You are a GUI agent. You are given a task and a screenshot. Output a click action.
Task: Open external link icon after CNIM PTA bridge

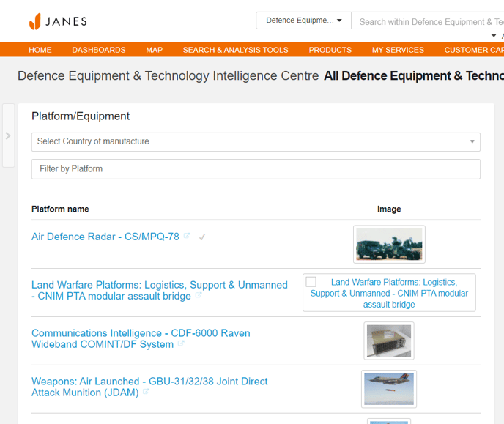tap(199, 295)
